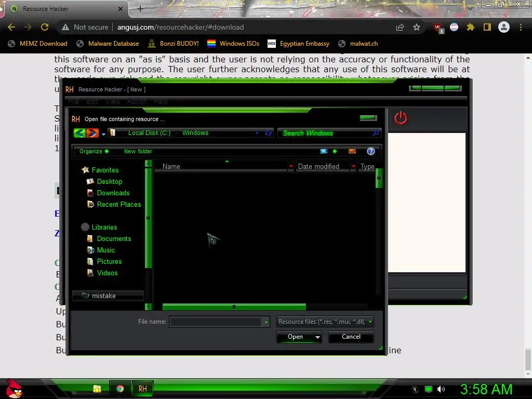The width and height of the screenshot is (532, 399).
Task: Open the Pictures library
Action: [109, 262]
